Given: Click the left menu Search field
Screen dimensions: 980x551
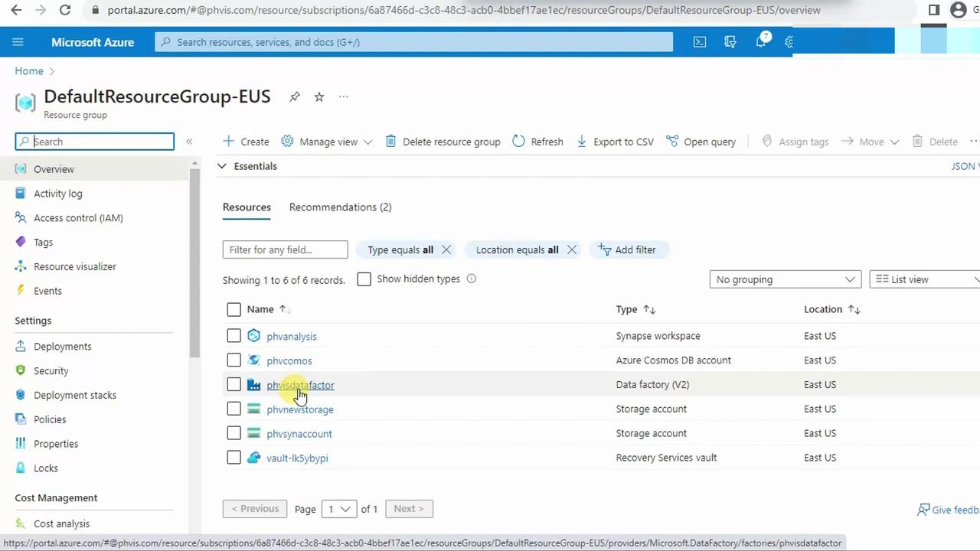Looking at the screenshot, I should pos(95,142).
